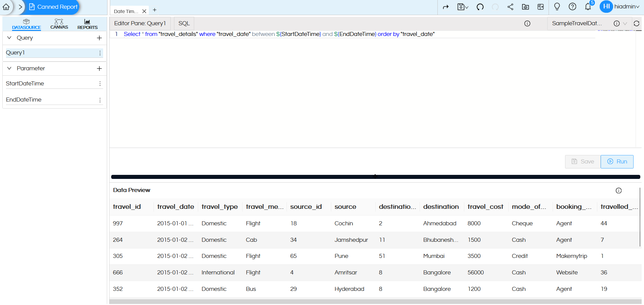Open Query1's three-dot options menu
The width and height of the screenshot is (644, 305).
point(100,53)
